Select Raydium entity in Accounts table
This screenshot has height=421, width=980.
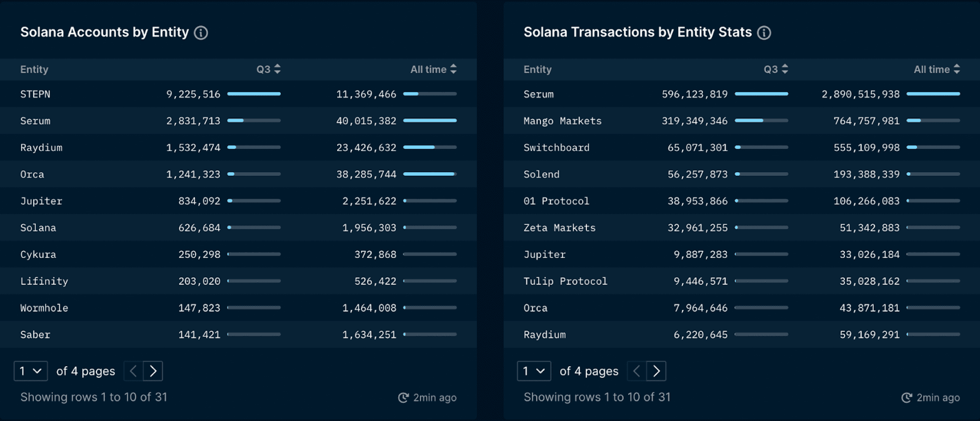41,148
